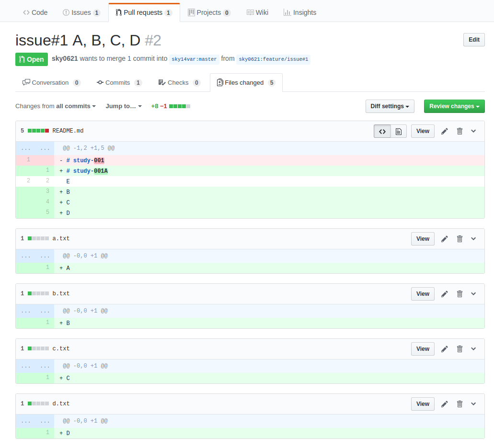Click the b.txt file name

[61, 293]
